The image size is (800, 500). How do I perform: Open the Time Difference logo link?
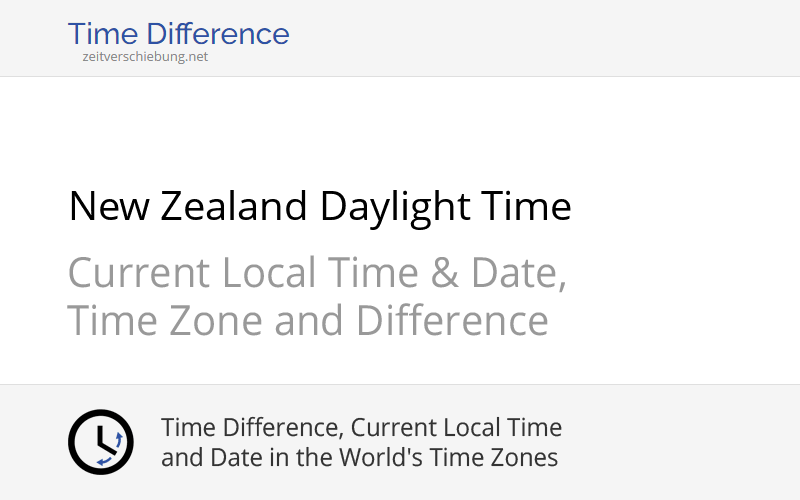click(x=178, y=34)
